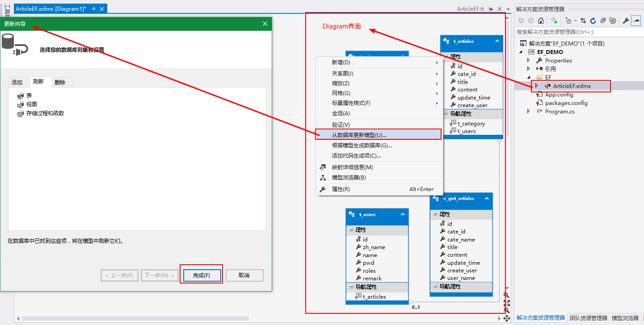This screenshot has height=325, width=644.
Task: Click the 取消 button in the wizard
Action: point(244,275)
